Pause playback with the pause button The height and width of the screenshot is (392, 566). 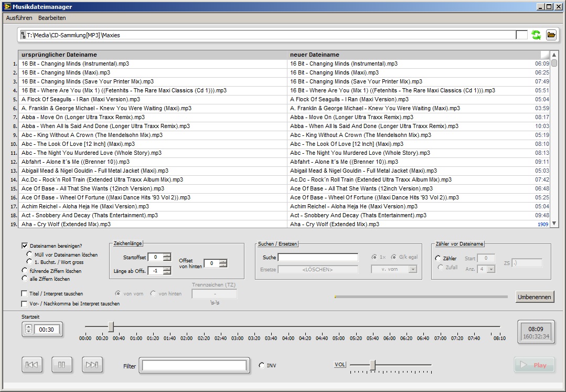point(62,365)
